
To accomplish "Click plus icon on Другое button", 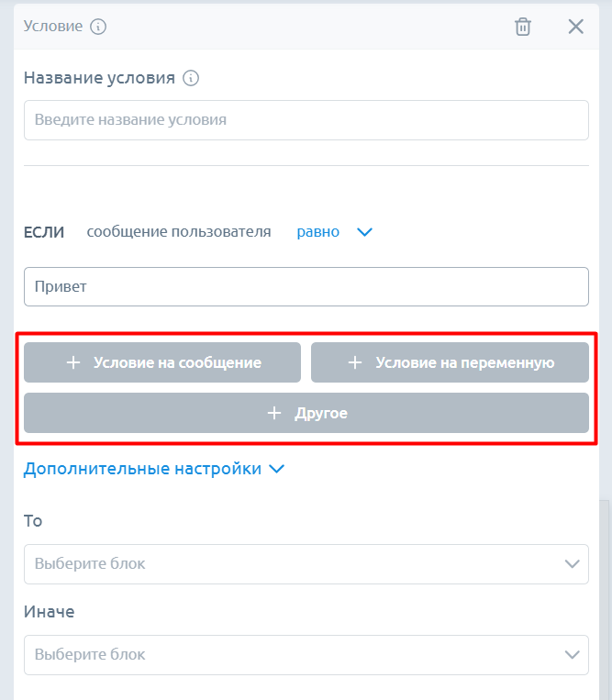I will coord(273,414).
